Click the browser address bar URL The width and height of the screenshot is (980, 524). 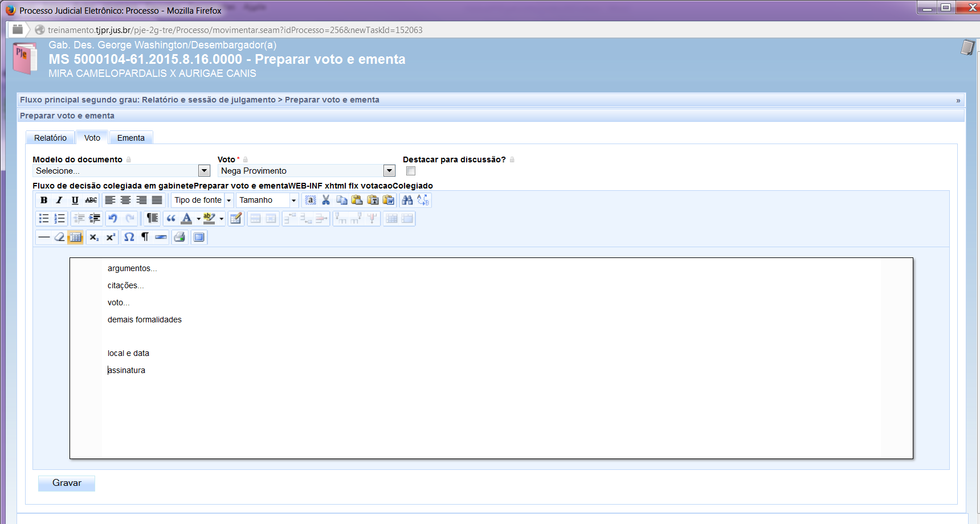(x=235, y=30)
